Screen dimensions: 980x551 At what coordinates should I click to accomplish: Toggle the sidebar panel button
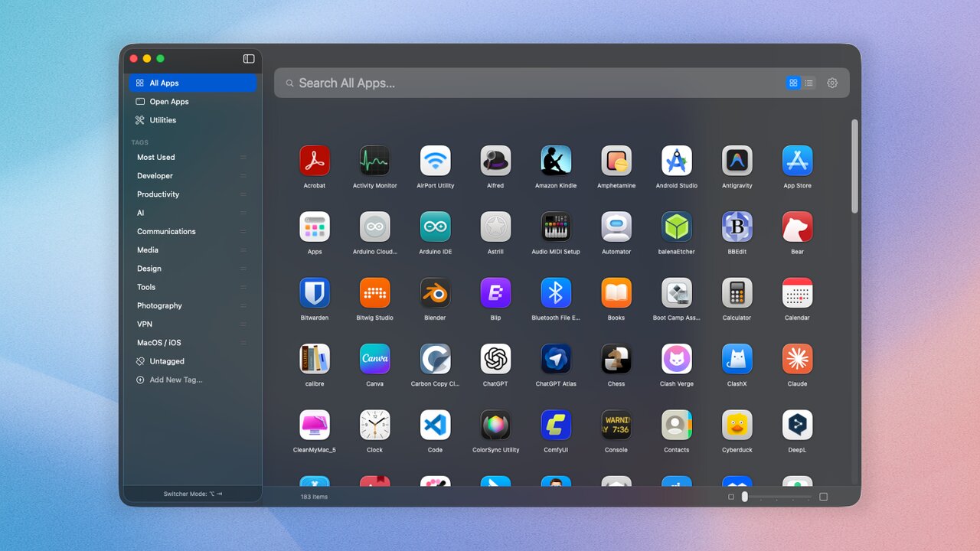point(249,58)
